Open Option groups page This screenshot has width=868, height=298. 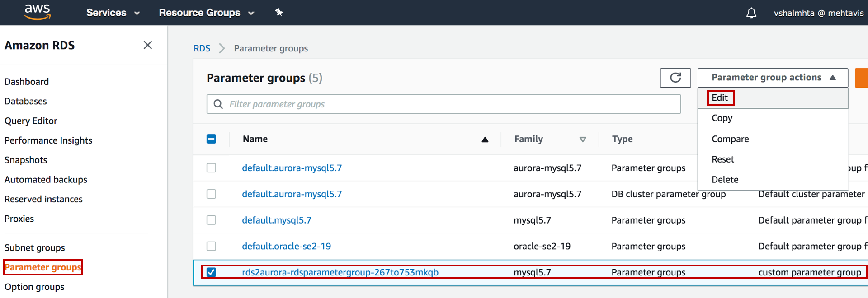(x=34, y=287)
